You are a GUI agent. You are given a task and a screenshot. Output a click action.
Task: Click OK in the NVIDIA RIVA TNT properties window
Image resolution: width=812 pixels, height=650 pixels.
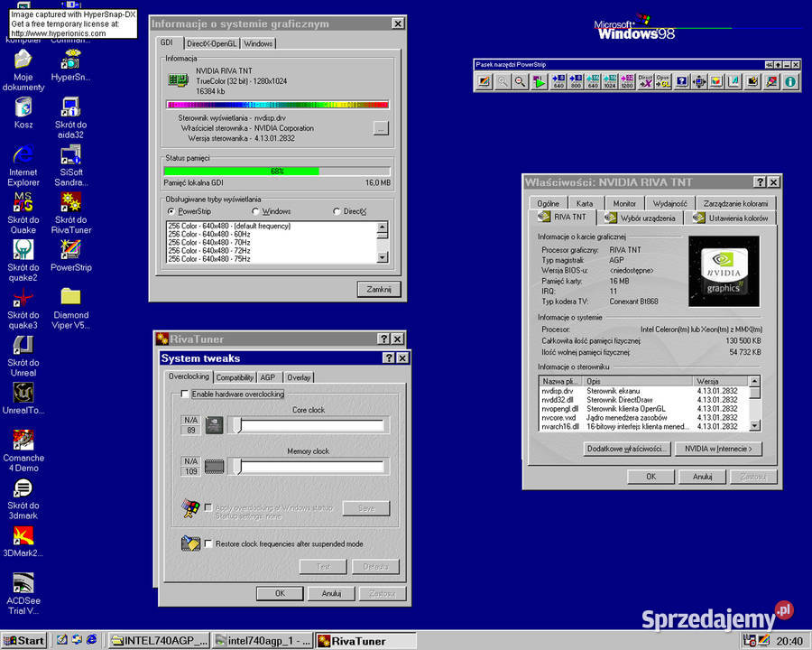[651, 477]
